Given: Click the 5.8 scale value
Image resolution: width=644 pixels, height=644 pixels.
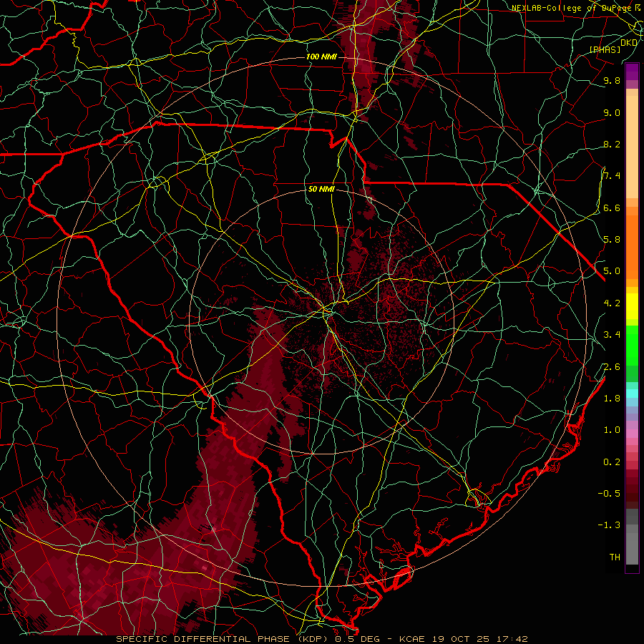Looking at the screenshot, I should click(612, 240).
